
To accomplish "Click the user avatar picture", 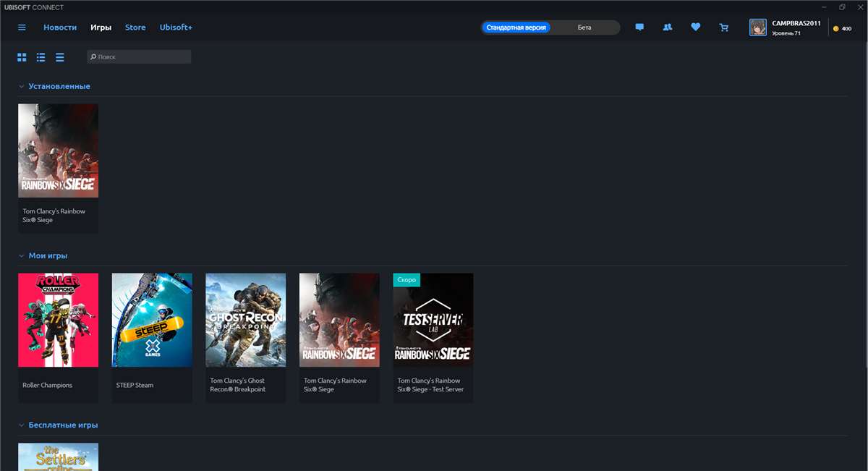I will pyautogui.click(x=758, y=27).
